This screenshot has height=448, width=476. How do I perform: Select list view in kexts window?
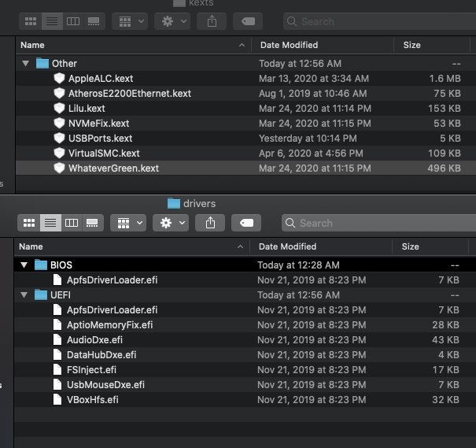pos(52,21)
